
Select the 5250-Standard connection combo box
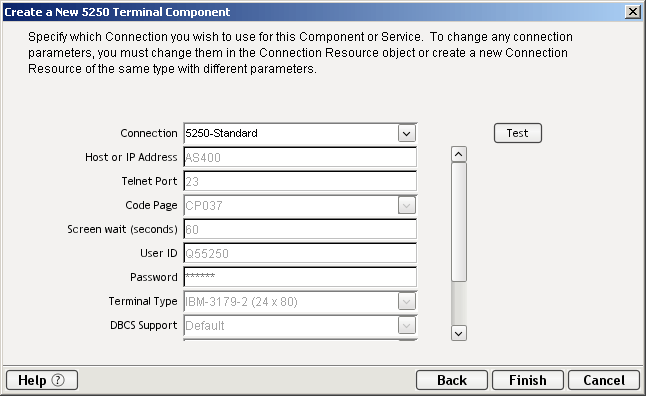[x=300, y=134]
